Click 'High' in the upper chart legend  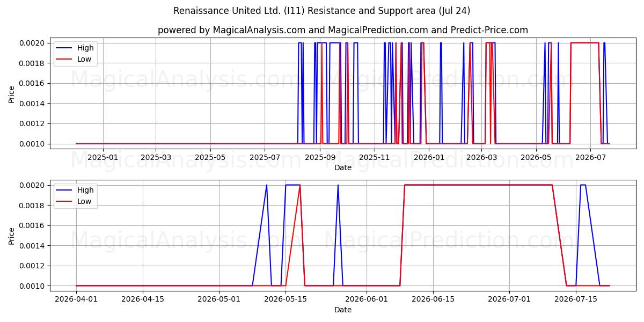click(x=85, y=48)
